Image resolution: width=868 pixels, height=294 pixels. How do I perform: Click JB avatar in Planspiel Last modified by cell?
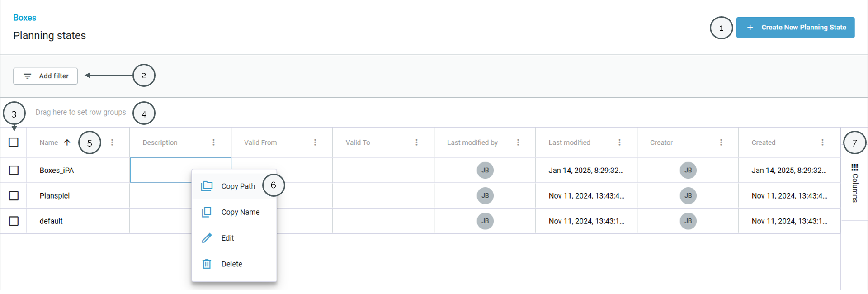(x=485, y=196)
